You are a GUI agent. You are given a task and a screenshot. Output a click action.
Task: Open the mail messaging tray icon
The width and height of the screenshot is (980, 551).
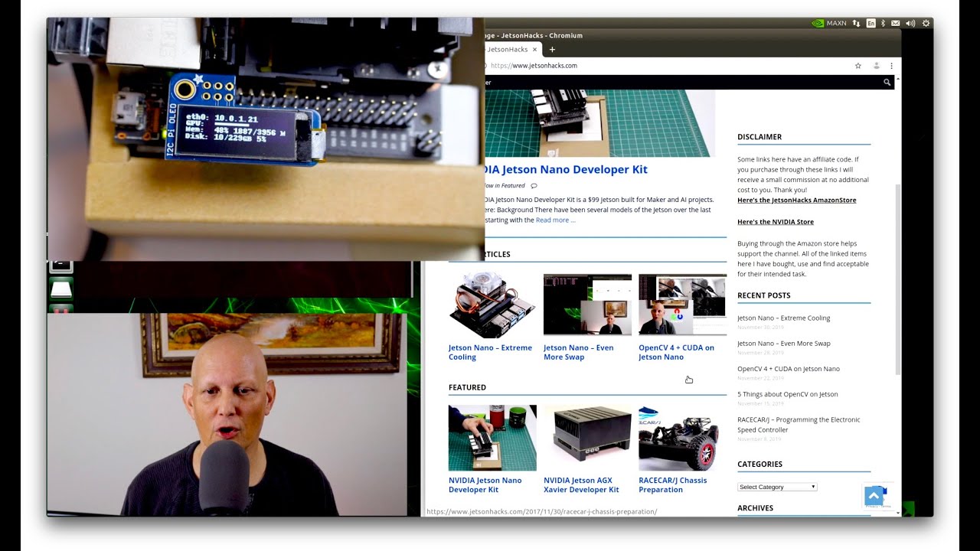tap(896, 23)
